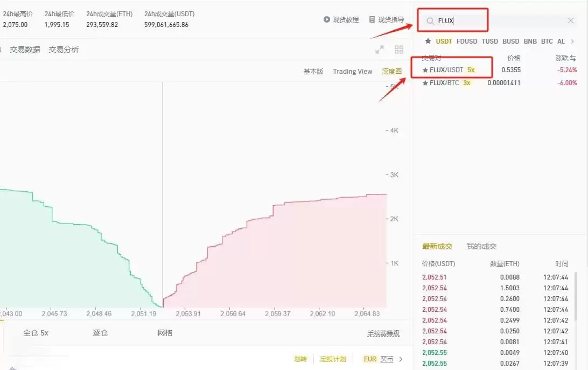This screenshot has height=370, width=588.
Task: Click the grid layout view icon
Action: (399, 49)
